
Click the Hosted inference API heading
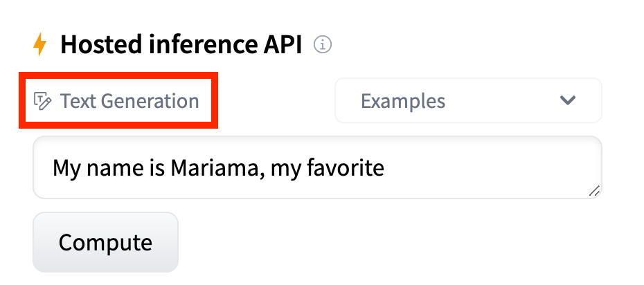tap(181, 45)
